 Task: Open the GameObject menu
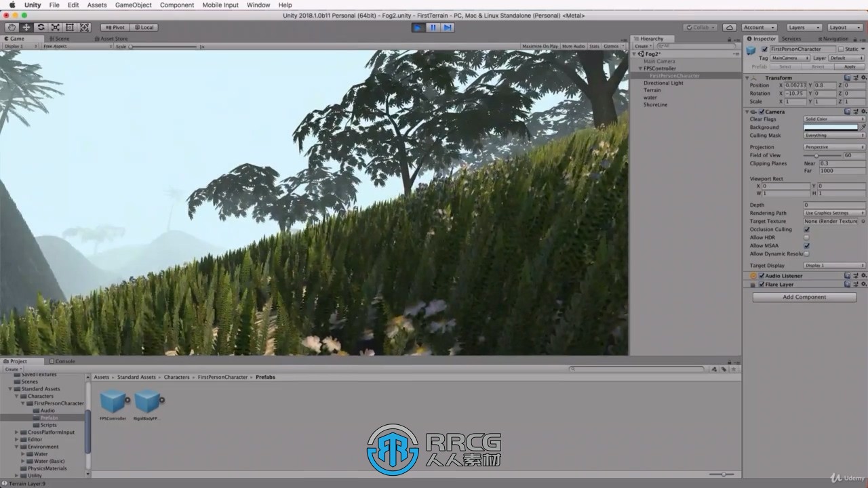(134, 5)
